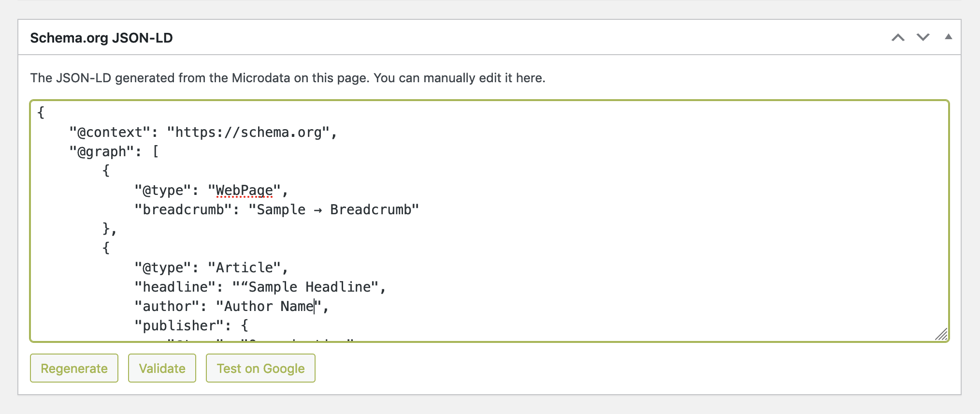Open Test on Google
Viewport: 980px width, 414px height.
click(260, 369)
